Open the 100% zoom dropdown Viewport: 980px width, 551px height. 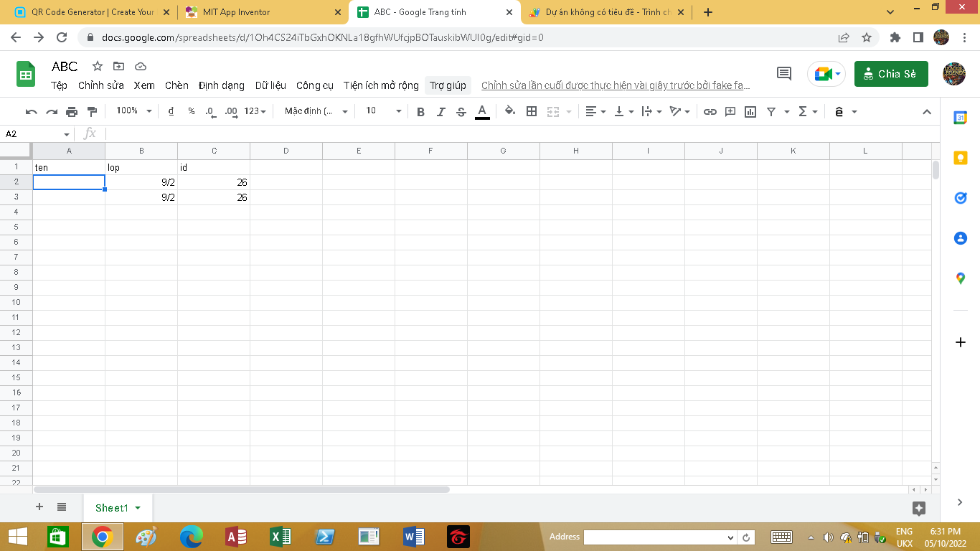(135, 111)
